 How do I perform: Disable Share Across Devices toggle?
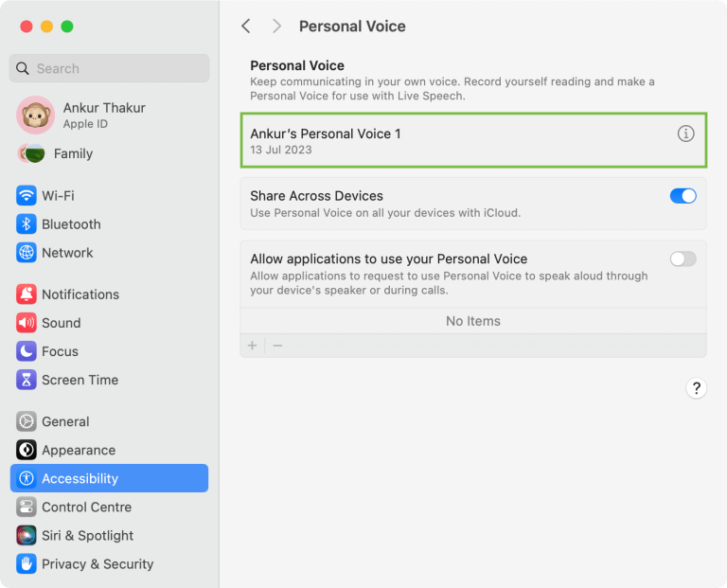(x=683, y=196)
